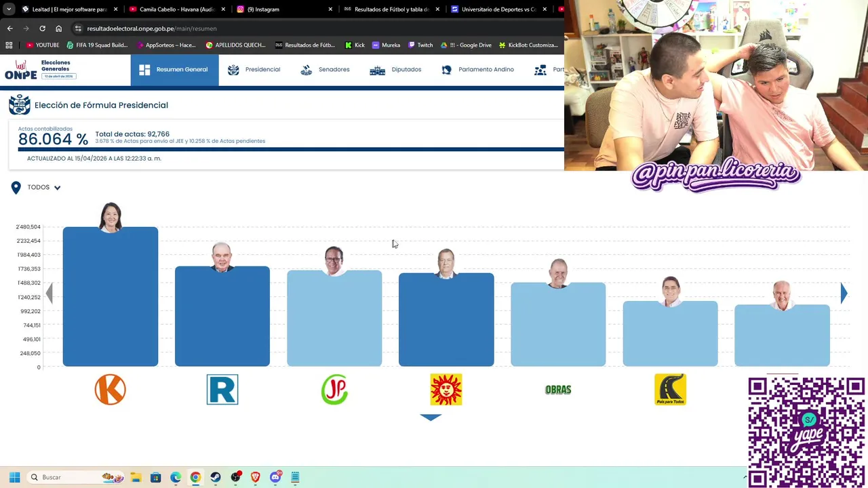Image resolution: width=868 pixels, height=488 pixels.
Task: Open the YOUTUBE bookmark
Action: (43, 45)
